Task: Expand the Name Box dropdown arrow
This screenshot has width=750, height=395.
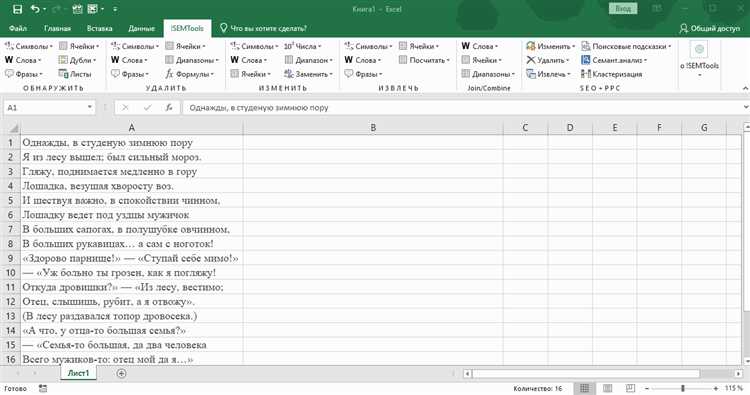Action: (89, 108)
